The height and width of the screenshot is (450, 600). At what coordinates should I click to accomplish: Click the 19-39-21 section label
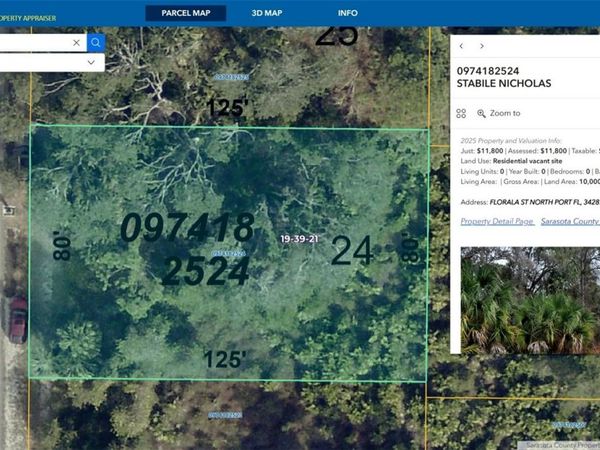coord(300,239)
